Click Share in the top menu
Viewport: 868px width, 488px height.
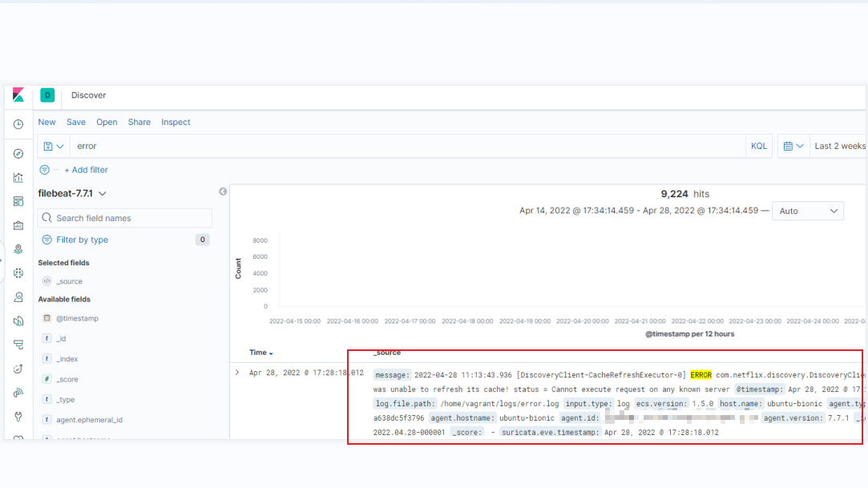coord(139,122)
